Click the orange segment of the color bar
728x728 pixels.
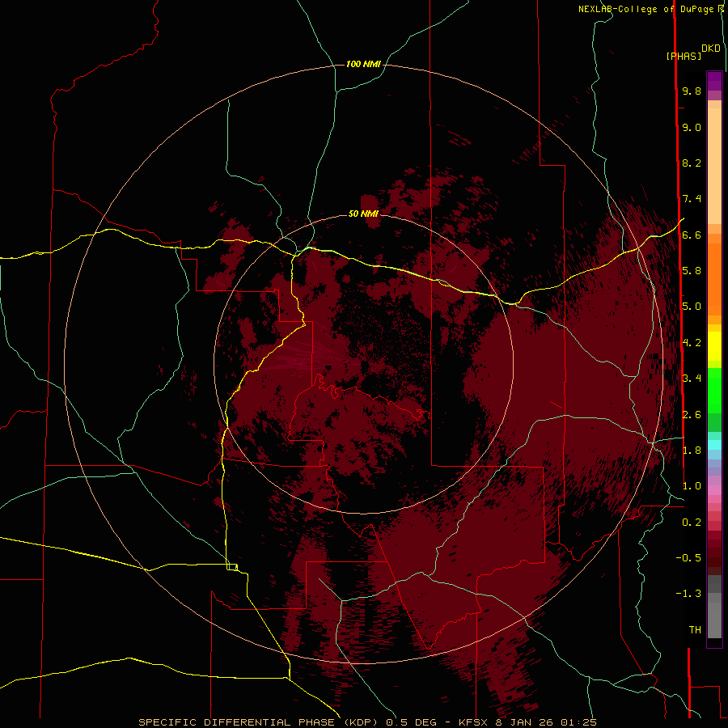(x=714, y=280)
